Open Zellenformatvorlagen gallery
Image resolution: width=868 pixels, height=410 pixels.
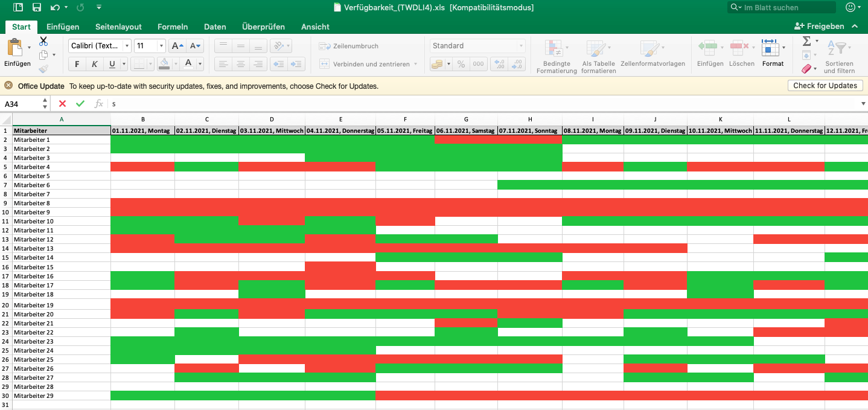pyautogui.click(x=653, y=54)
